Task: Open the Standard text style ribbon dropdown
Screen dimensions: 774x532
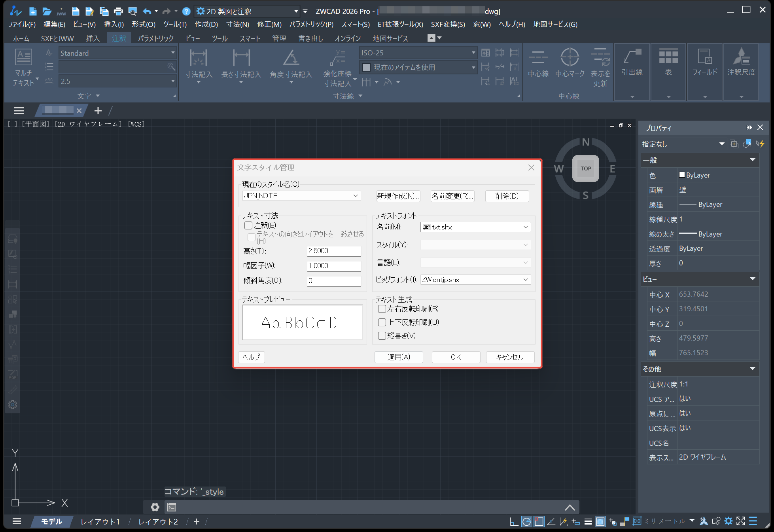Action: point(117,53)
